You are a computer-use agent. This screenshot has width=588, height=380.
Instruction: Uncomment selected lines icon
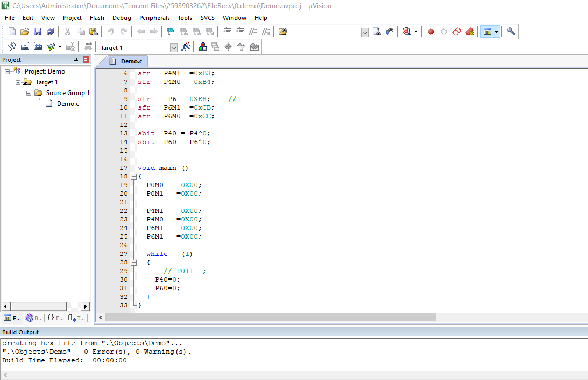[266, 32]
